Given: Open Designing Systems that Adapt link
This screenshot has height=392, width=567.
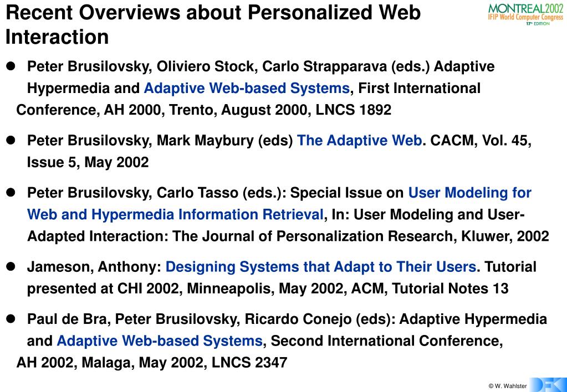Looking at the screenshot, I should point(321,267).
